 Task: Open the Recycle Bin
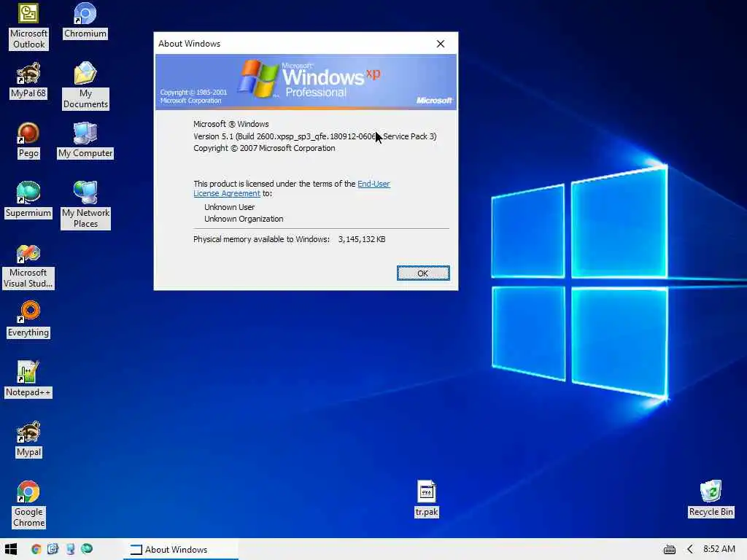coord(711,499)
